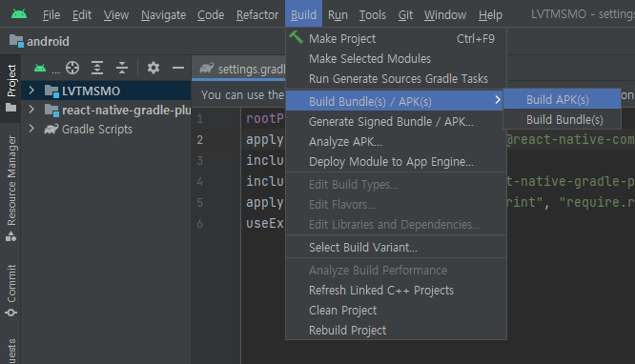This screenshot has height=364, width=635.
Task: Click the Select Opened File target icon
Action: (72, 68)
